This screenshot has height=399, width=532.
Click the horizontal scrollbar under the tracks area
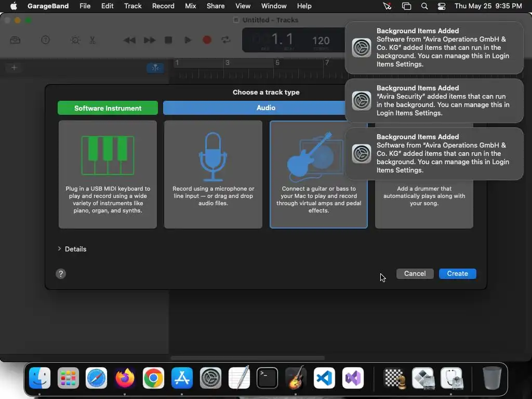click(x=248, y=358)
